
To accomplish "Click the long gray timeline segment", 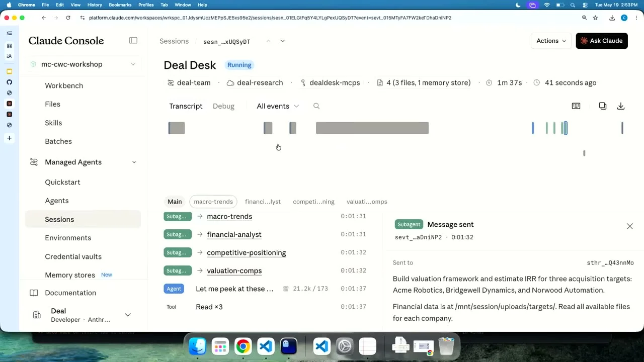I will coord(372,128).
